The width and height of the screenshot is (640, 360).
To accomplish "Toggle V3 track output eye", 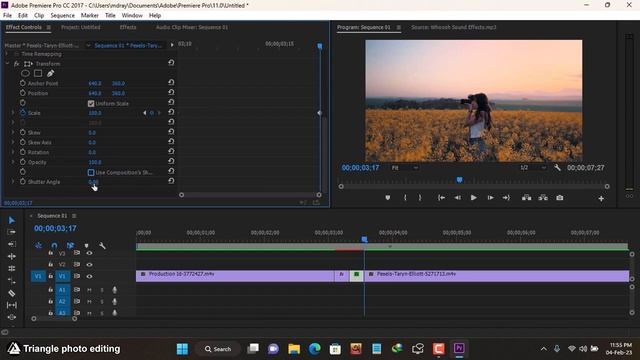I will click(x=89, y=253).
